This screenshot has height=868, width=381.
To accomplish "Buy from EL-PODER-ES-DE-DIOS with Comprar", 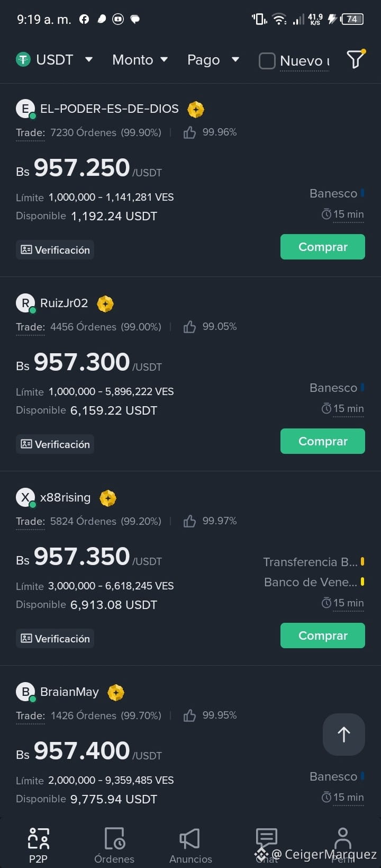I will 323,247.
